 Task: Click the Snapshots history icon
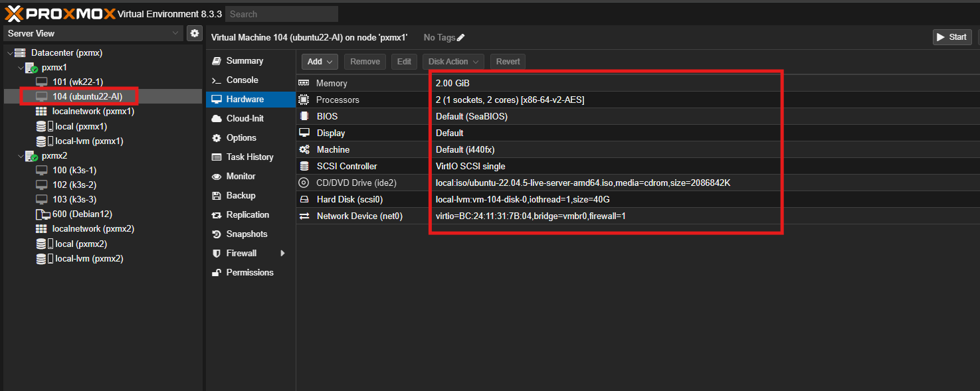point(216,234)
